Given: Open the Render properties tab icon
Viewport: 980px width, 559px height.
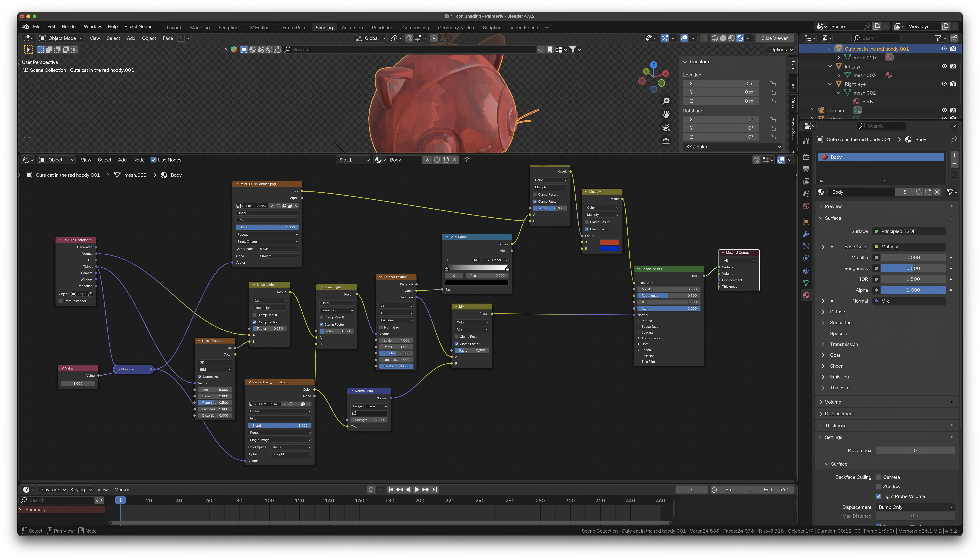Looking at the screenshot, I should 806,157.
